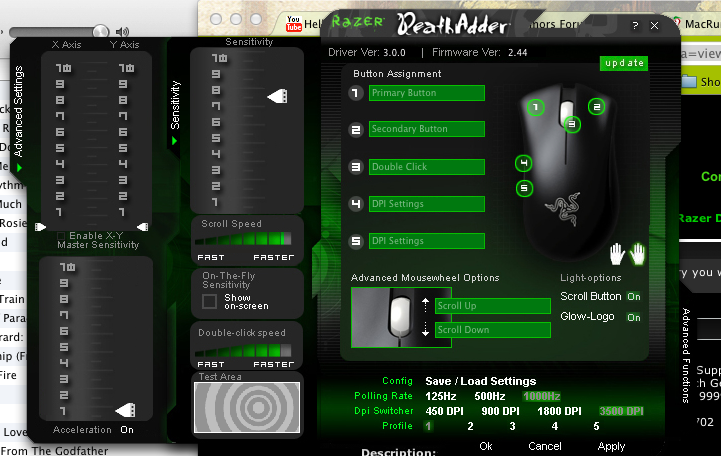Click the Double-click speed slider bar
This screenshot has height=456, width=721.
click(243, 350)
